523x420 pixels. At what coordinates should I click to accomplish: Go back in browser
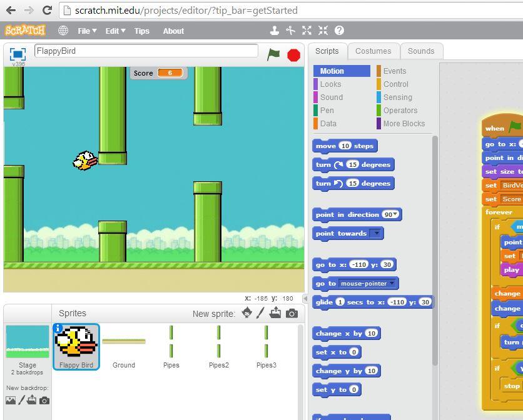pyautogui.click(x=11, y=11)
